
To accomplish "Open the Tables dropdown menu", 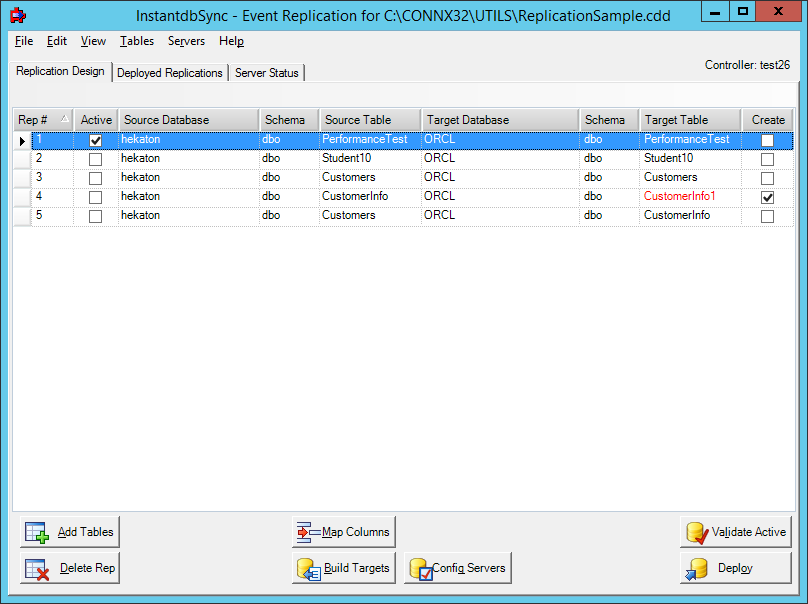I will coord(137,42).
